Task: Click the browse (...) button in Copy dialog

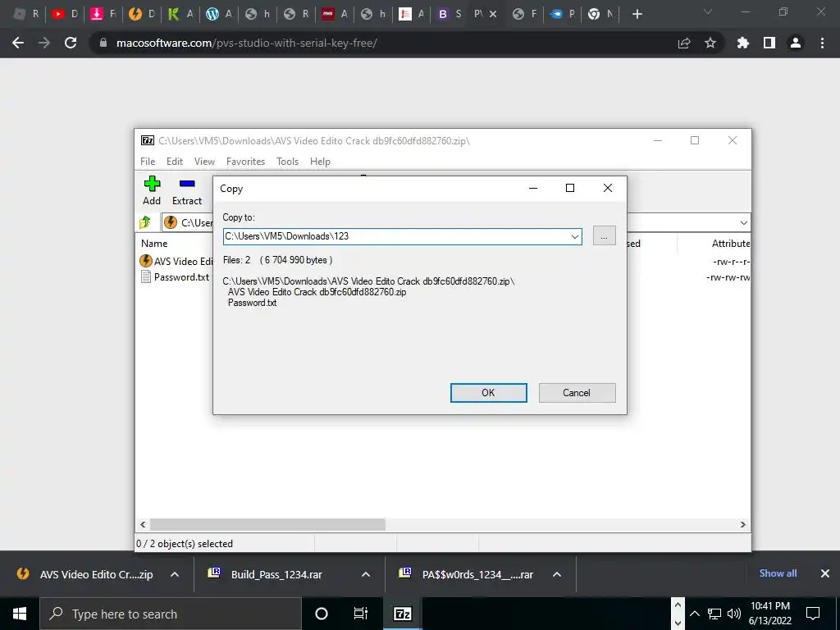Action: tap(605, 235)
